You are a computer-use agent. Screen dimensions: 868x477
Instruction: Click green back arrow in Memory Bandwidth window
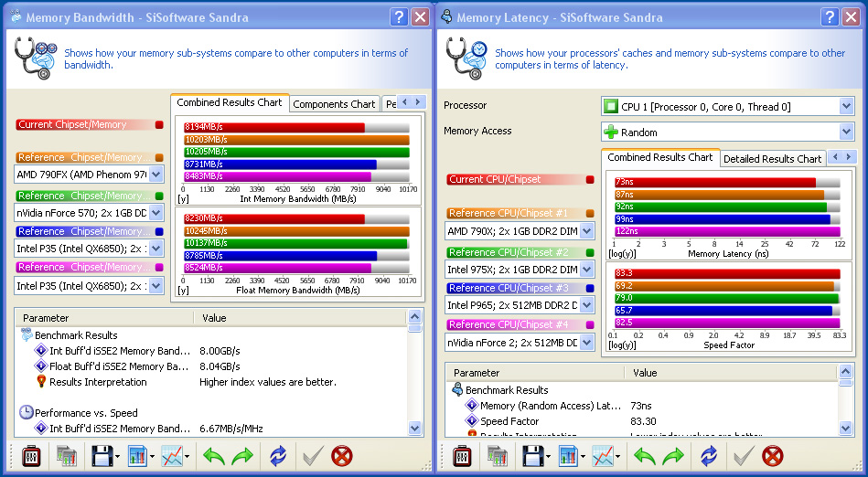click(214, 456)
